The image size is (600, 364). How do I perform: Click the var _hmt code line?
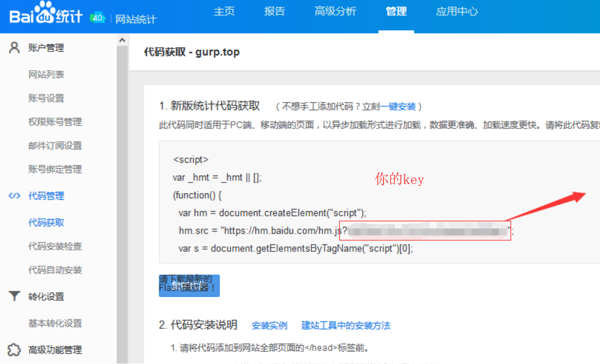pos(217,178)
